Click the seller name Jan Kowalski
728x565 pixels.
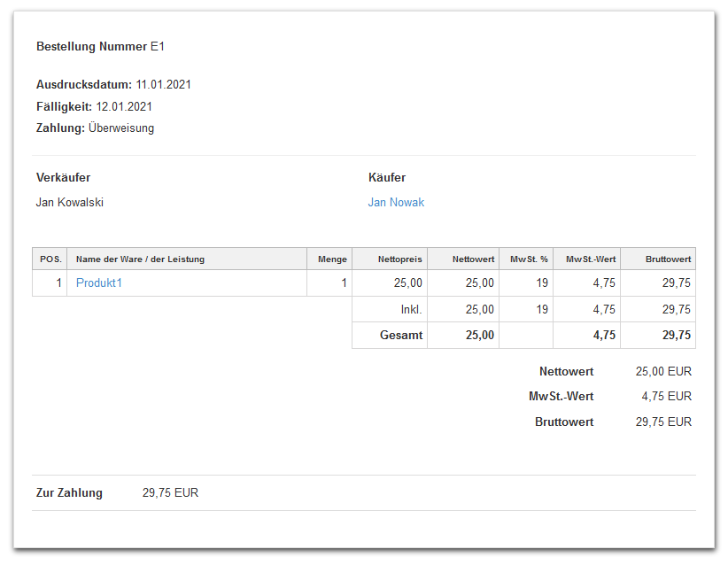[70, 203]
